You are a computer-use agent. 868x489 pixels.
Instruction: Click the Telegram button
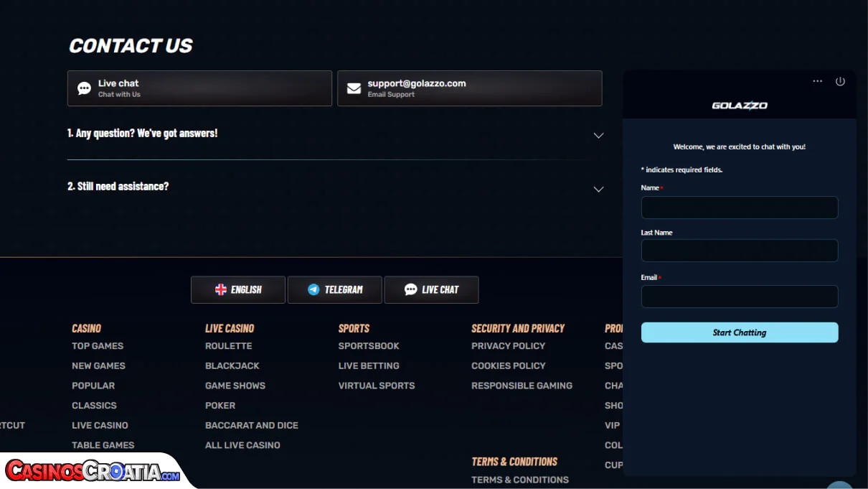pyautogui.click(x=335, y=289)
